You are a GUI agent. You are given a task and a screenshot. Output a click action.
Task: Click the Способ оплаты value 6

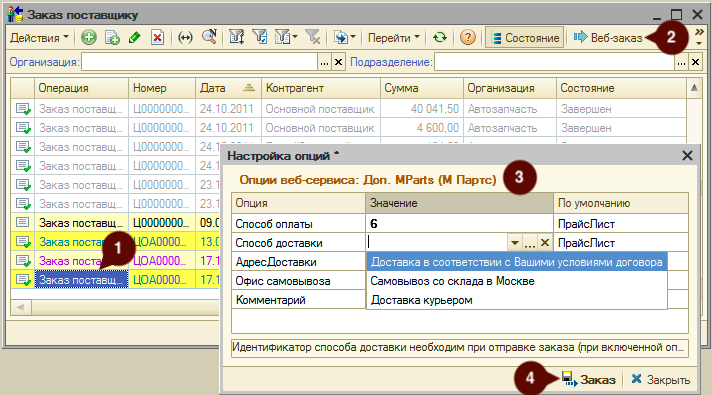click(x=459, y=224)
